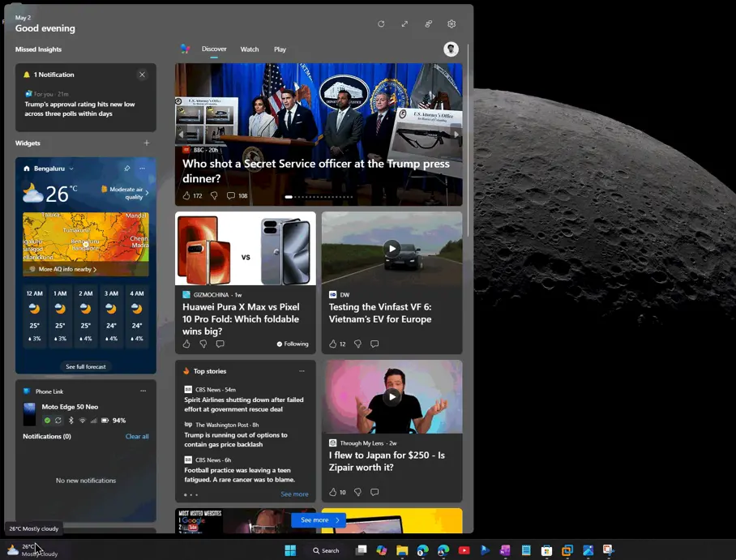736x560 pixels.
Task: Launch Microsoft Store from the taskbar
Action: [x=546, y=550]
